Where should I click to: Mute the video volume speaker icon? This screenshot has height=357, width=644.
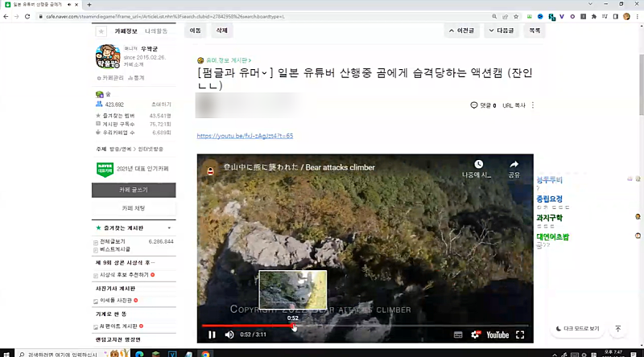tap(229, 334)
